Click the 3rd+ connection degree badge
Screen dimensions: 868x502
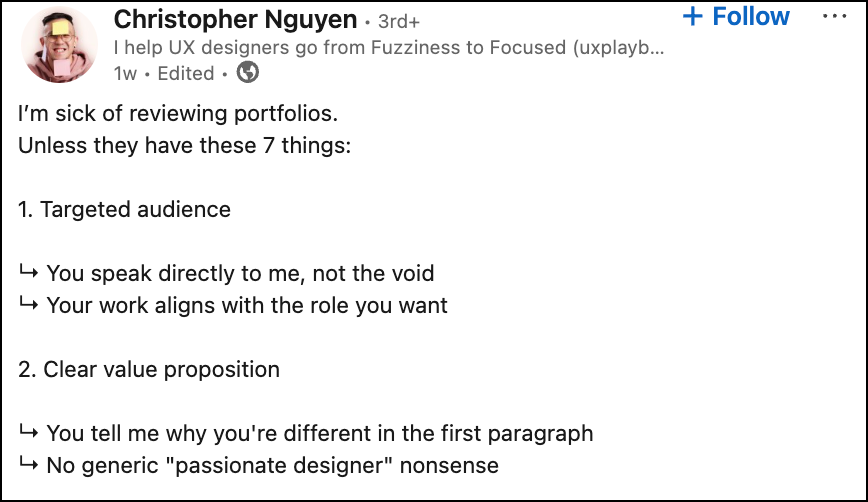pos(399,20)
